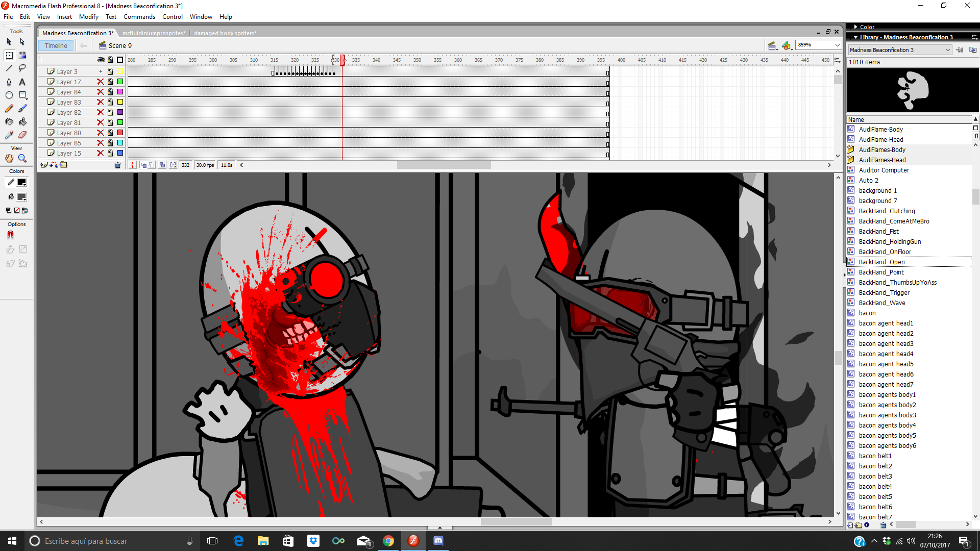Click Layer 15 blue outline color square
Viewport: 980px width, 551px height.
(120, 153)
